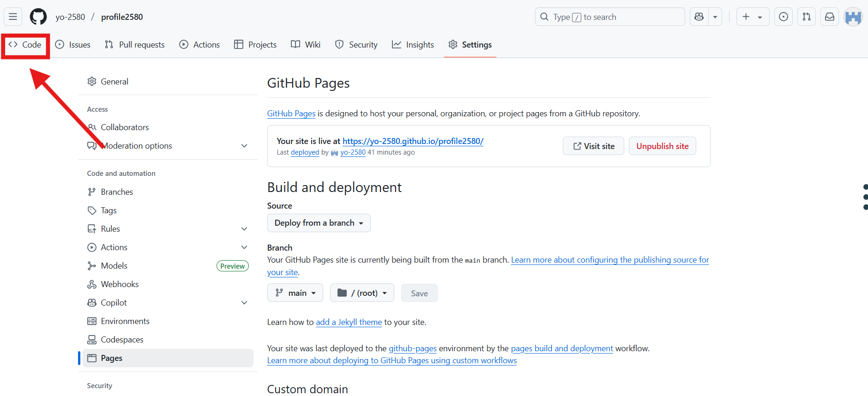868x396 pixels.
Task: Expand the sidebar Actions chevron
Action: pyautogui.click(x=244, y=247)
